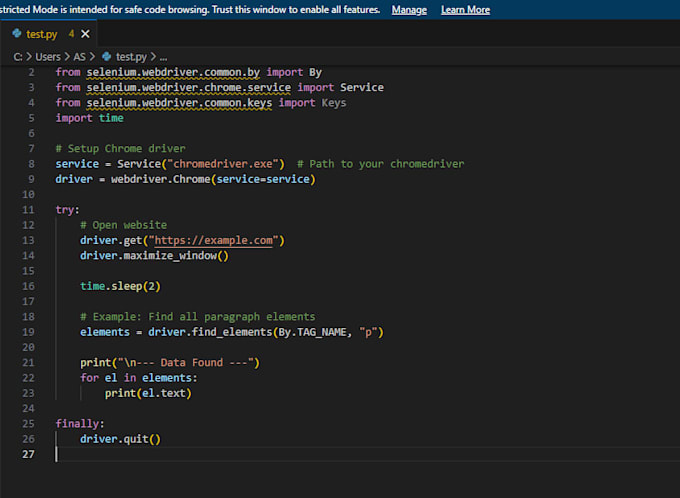
Task: Follow the https://example.com link in code
Action: (x=214, y=240)
